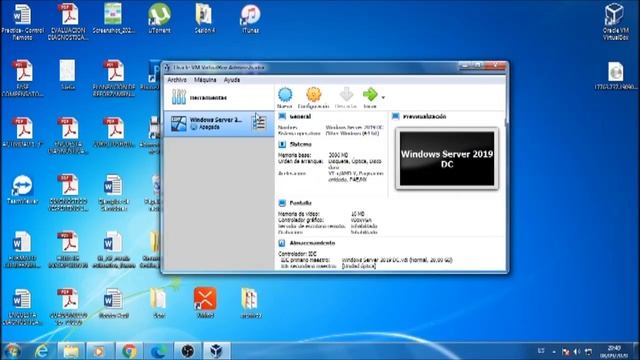Click the '[Unidad óptica]' storage value
This screenshot has height=360, width=640.
(x=359, y=266)
